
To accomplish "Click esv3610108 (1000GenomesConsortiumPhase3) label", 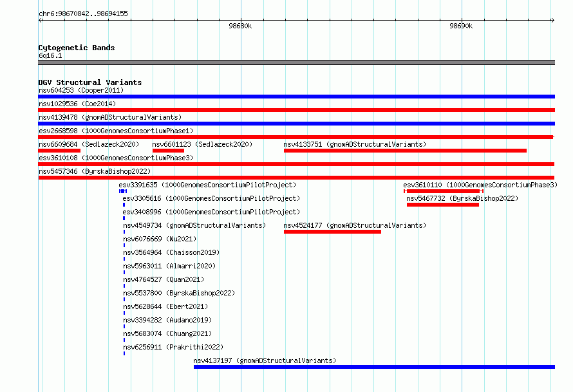I will 116,158.
